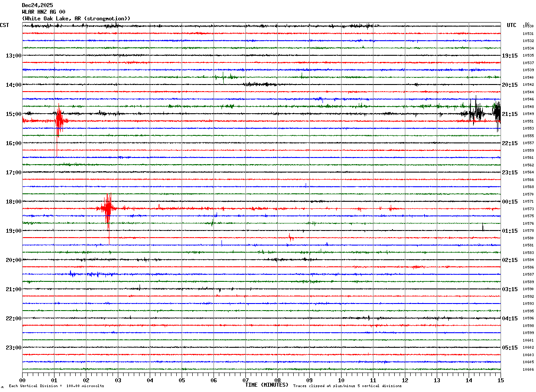Select the 18:00 CST time marker
The image size is (536, 392).
pos(13,202)
